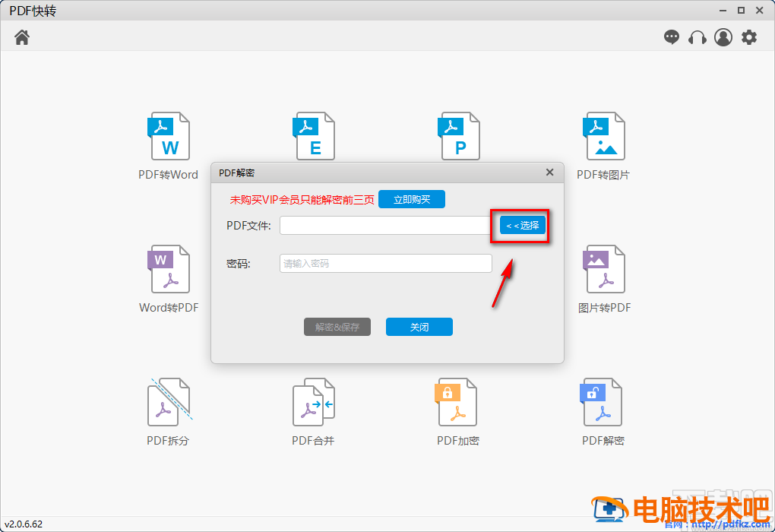775x532 pixels.
Task: Click the PDF合并 label
Action: click(x=313, y=441)
